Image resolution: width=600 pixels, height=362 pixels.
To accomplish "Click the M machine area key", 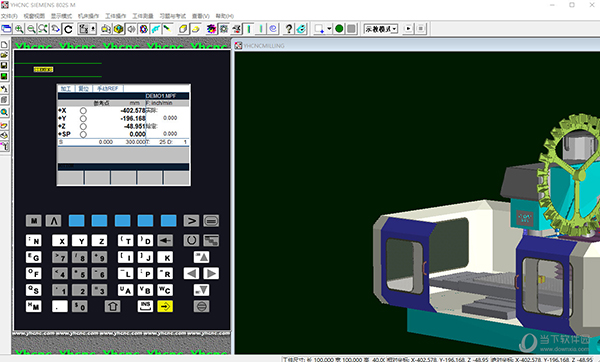I will (34, 221).
